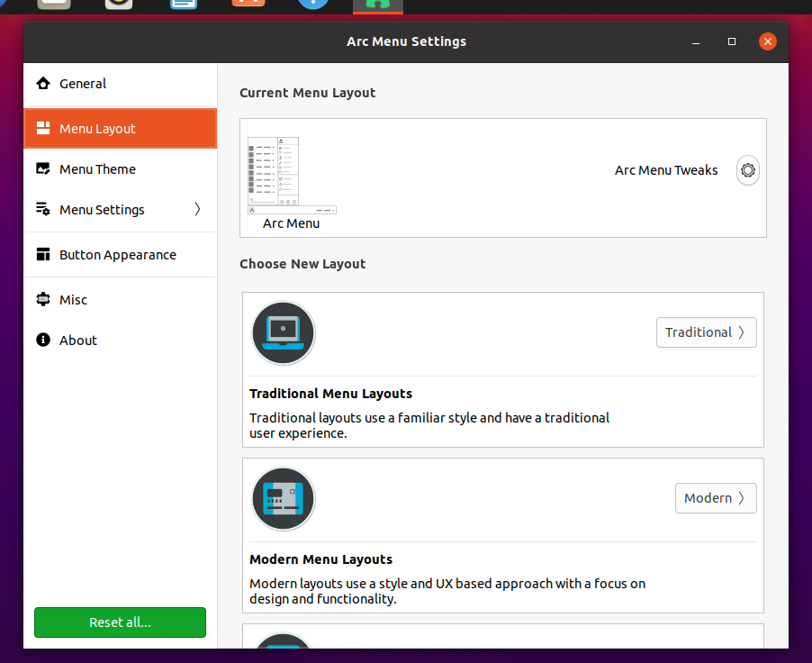Click the General home icon

[x=43, y=83]
